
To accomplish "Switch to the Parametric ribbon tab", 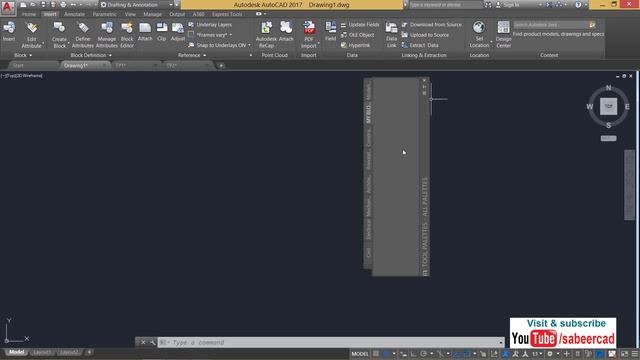I will click(104, 14).
